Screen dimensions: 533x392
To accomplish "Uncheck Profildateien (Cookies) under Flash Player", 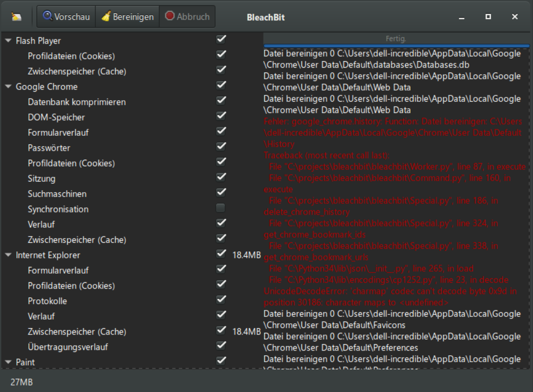I will click(x=220, y=55).
